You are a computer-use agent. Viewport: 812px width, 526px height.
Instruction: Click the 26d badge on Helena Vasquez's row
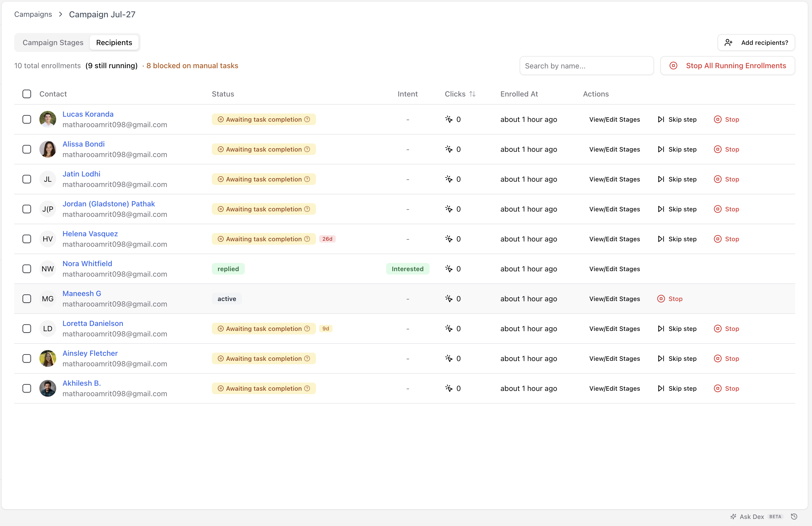click(327, 239)
